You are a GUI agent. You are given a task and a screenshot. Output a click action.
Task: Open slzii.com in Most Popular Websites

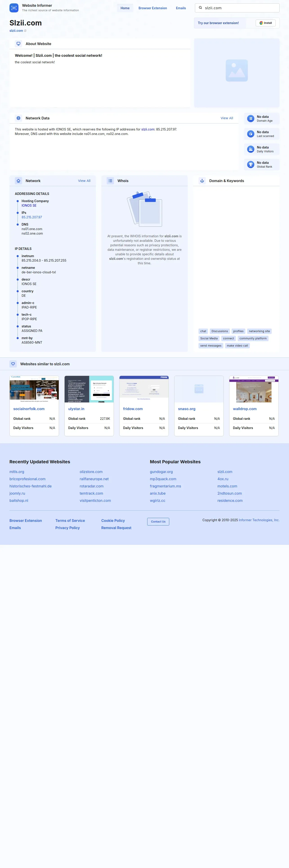click(x=225, y=472)
